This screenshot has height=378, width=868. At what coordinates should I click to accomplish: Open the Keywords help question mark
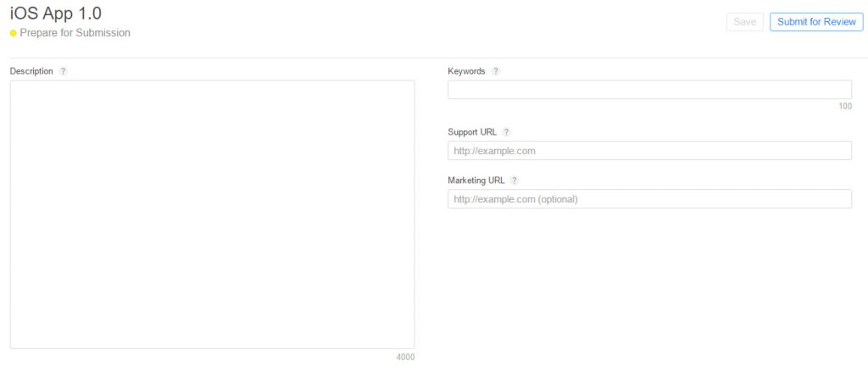496,71
